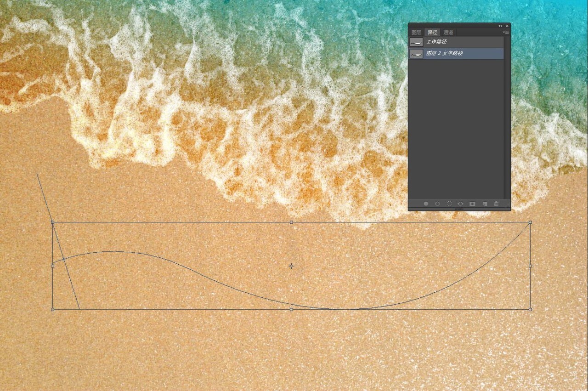Image resolution: width=588 pixels, height=391 pixels.
Task: Load the path as a selection
Action: [x=449, y=204]
